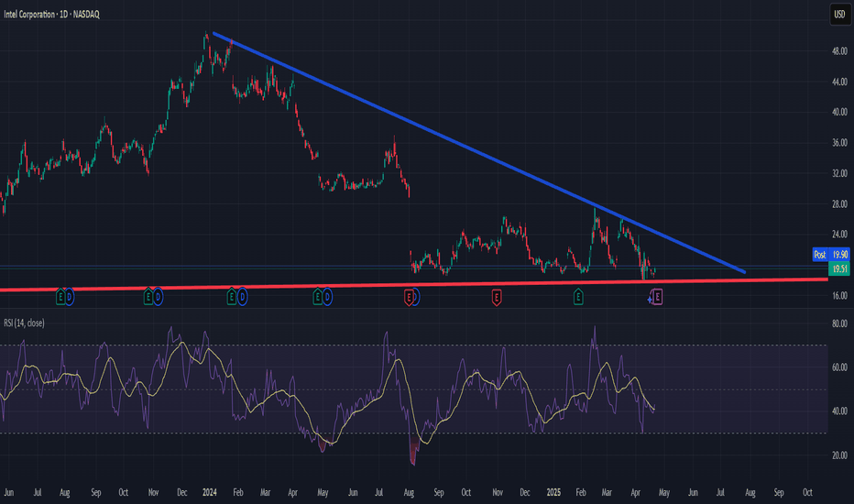Click the green earnings E marker at Feb 2025
This screenshot has width=854, height=504.
(x=578, y=297)
